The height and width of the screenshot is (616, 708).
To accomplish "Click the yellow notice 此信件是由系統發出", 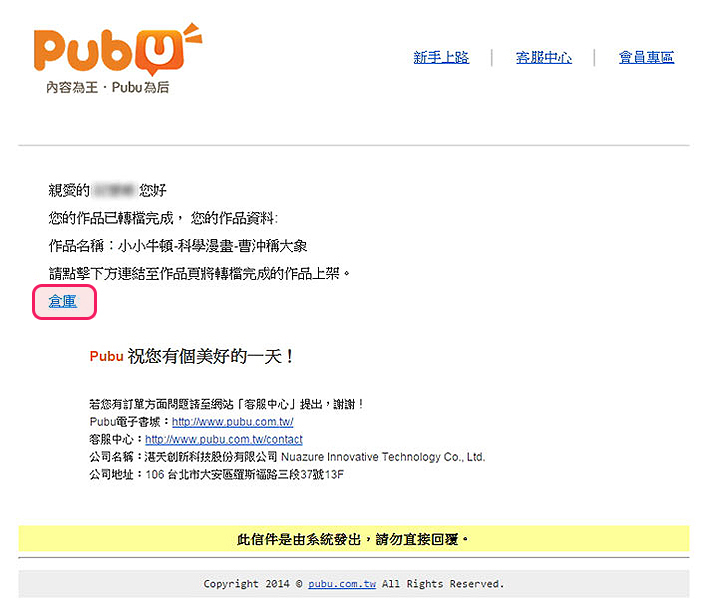I will (x=354, y=539).
